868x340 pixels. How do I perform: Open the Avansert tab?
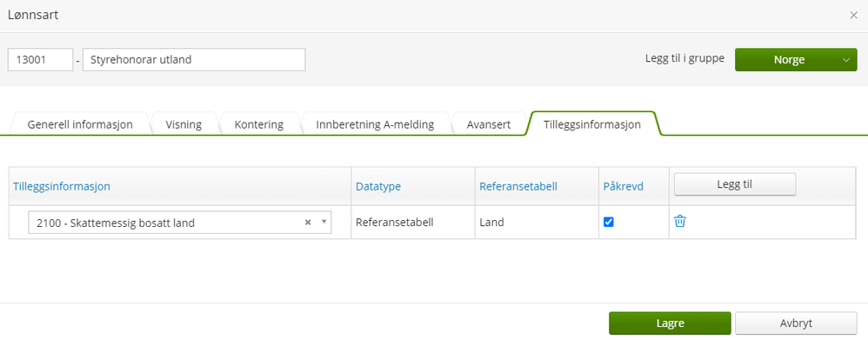pyautogui.click(x=489, y=124)
